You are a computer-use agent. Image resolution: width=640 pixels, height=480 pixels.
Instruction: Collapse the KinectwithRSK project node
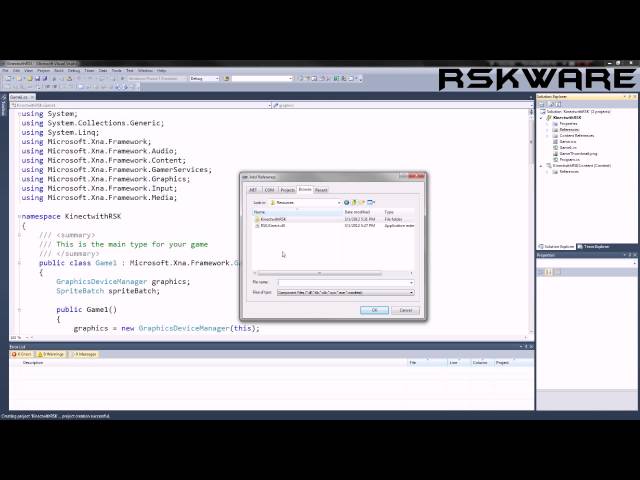(x=541, y=118)
